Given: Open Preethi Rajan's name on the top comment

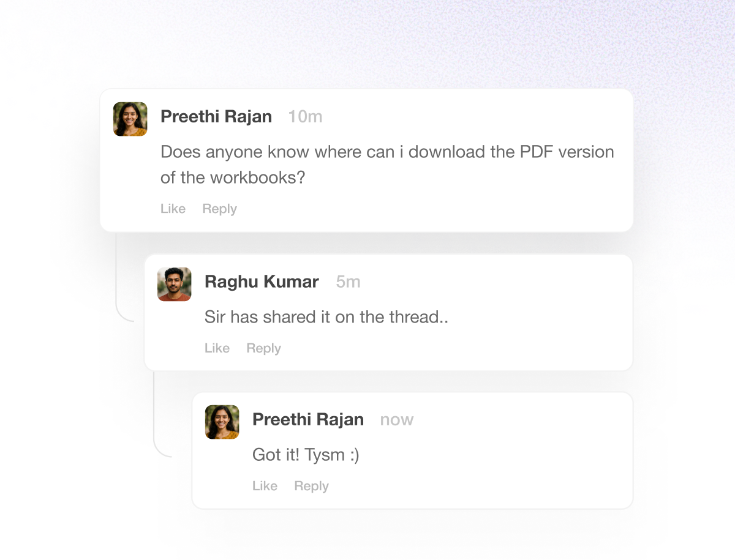Looking at the screenshot, I should click(216, 116).
